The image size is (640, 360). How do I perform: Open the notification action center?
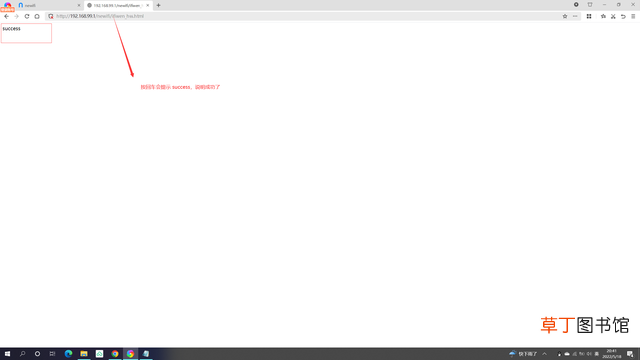630,354
